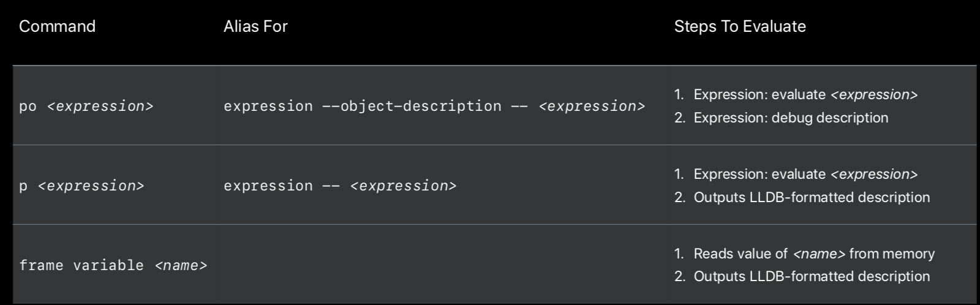The width and height of the screenshot is (980, 305).
Task: Click the 'expression --' alias text for p
Action: pyautogui.click(x=281, y=186)
